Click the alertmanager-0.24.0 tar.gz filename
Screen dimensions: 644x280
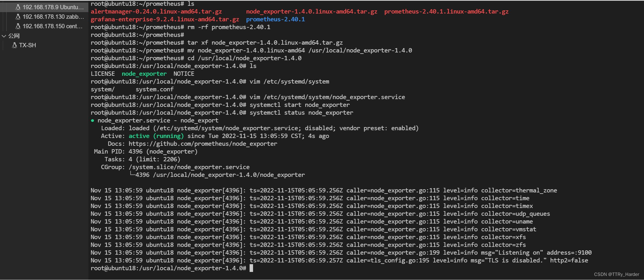pyautogui.click(x=156, y=12)
